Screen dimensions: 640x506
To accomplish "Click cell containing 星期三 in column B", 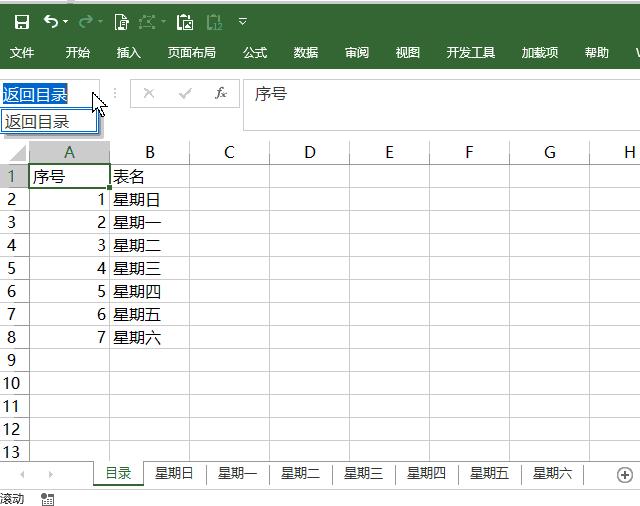I will tap(149, 268).
